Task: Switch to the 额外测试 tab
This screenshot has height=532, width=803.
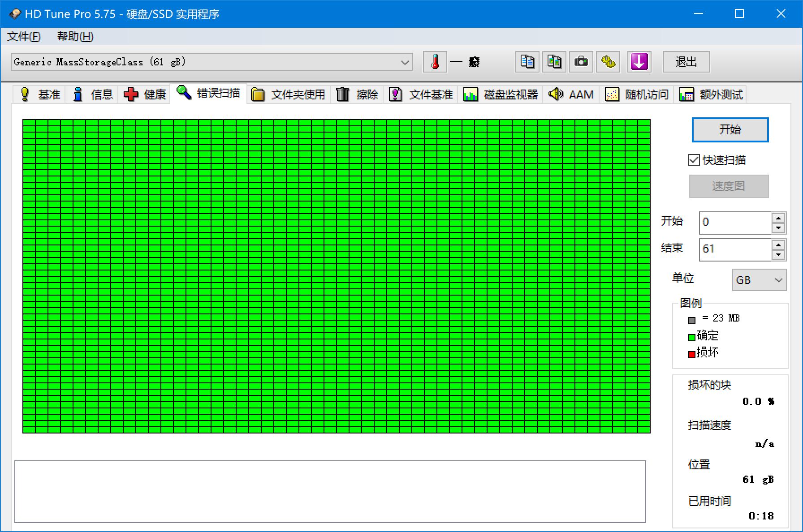Action: pos(710,94)
